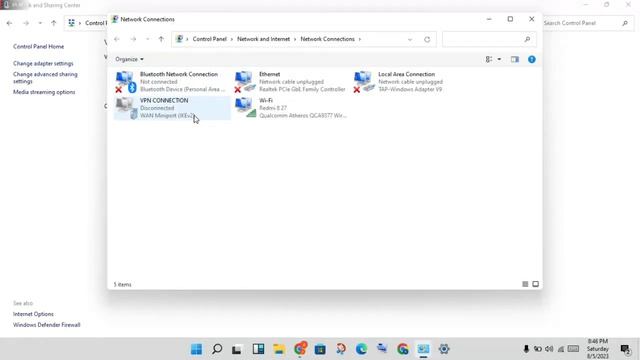Viewport: 640px width, 360px height.
Task: Open Internet Options link
Action: pyautogui.click(x=33, y=314)
